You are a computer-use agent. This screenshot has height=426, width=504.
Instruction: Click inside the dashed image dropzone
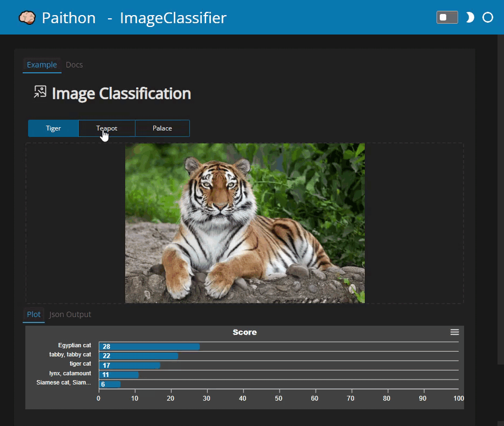click(76, 223)
